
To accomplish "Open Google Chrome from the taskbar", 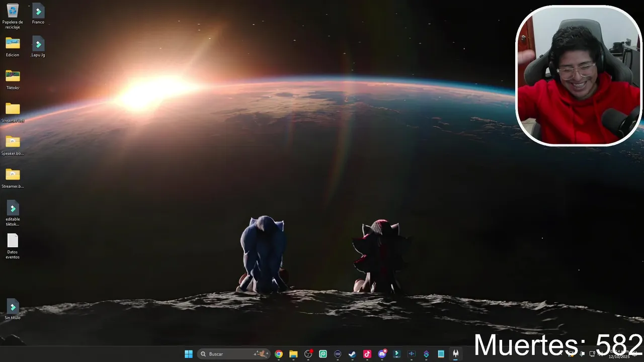I will (x=279, y=354).
